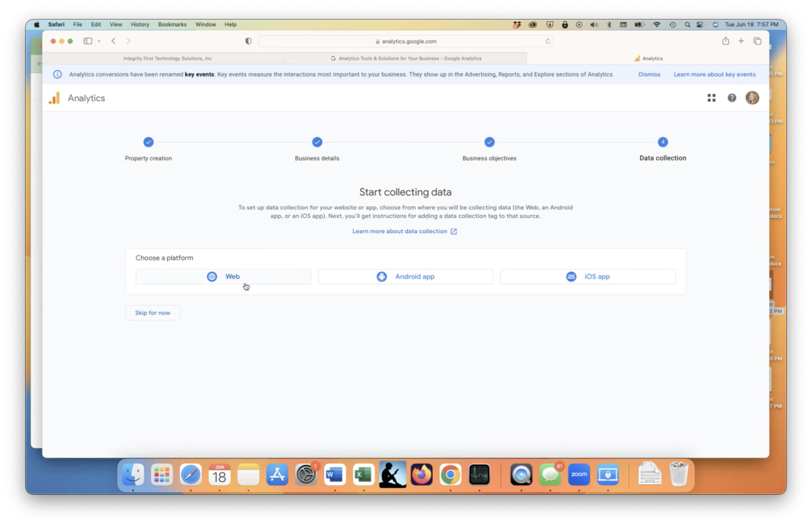Open System Settings from the Dock
Image resolution: width=812 pixels, height=526 pixels.
point(307,475)
